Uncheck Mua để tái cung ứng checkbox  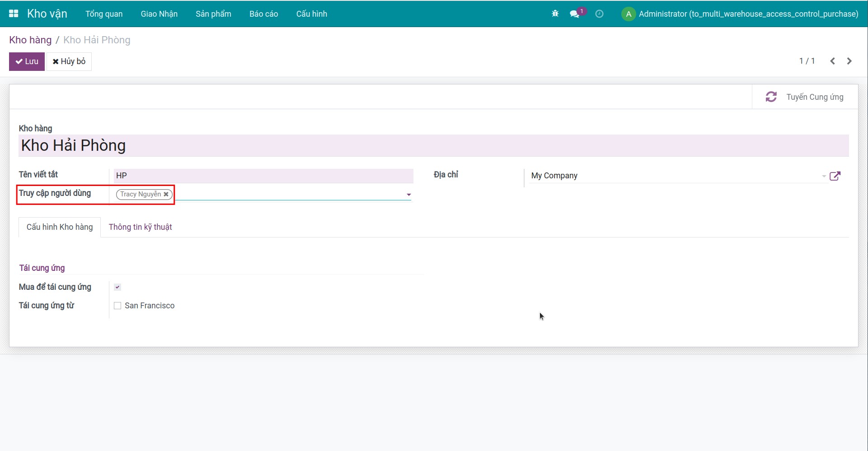click(x=117, y=287)
